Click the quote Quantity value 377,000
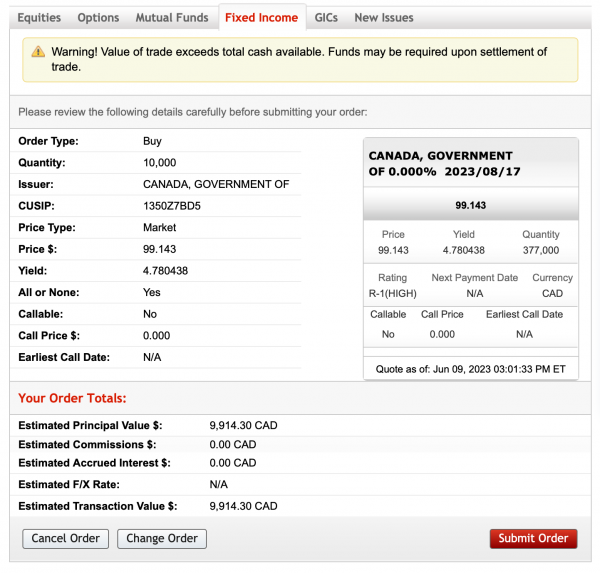The image size is (600, 573). click(541, 250)
